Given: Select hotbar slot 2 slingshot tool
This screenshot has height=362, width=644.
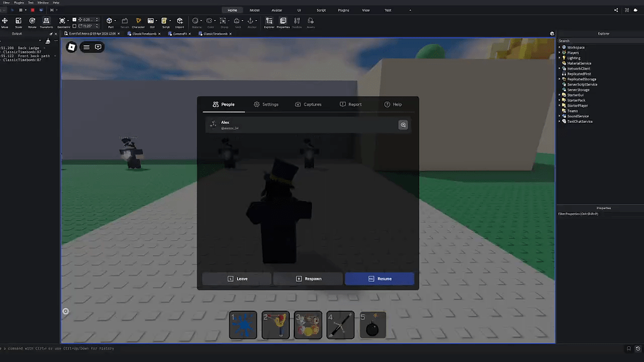Looking at the screenshot, I should click(x=275, y=325).
